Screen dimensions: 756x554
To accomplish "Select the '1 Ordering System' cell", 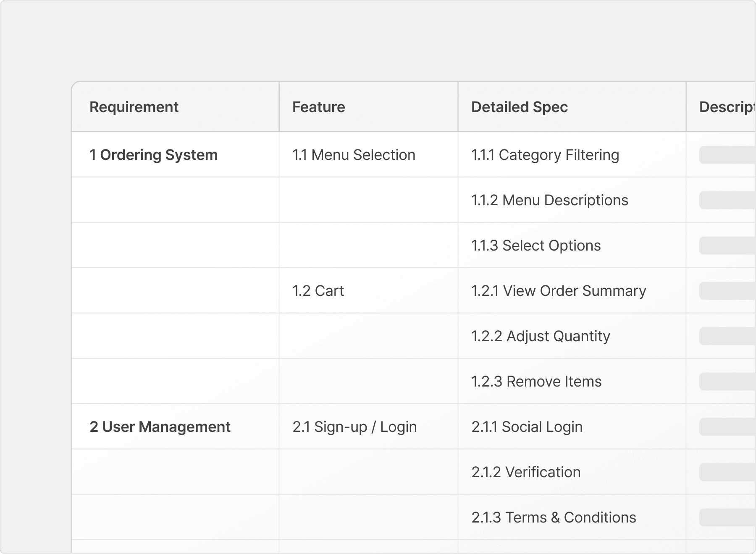I will 175,155.
